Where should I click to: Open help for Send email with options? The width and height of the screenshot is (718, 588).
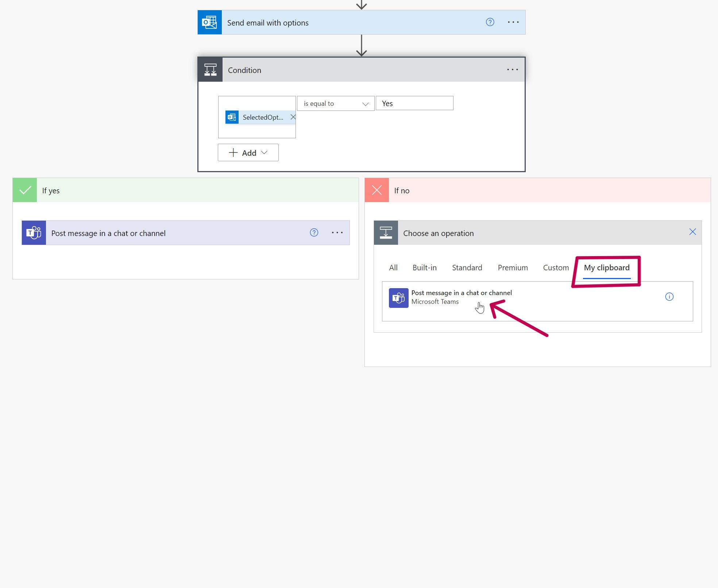[x=490, y=22]
